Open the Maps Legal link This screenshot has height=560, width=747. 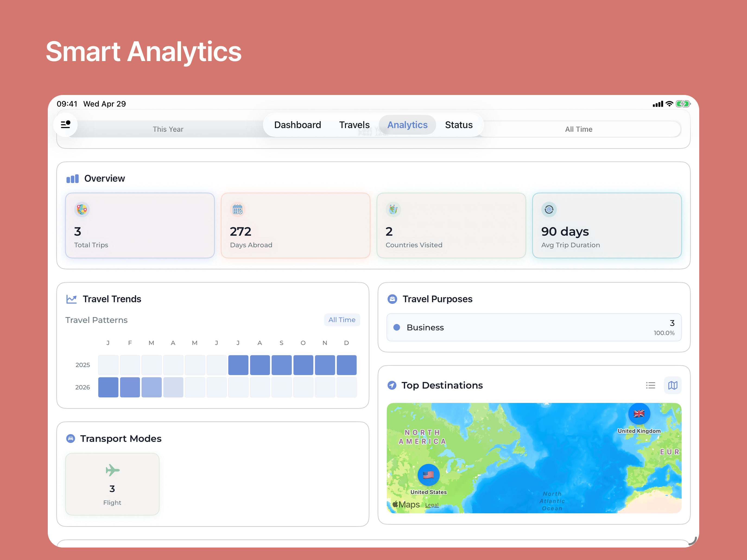432,505
